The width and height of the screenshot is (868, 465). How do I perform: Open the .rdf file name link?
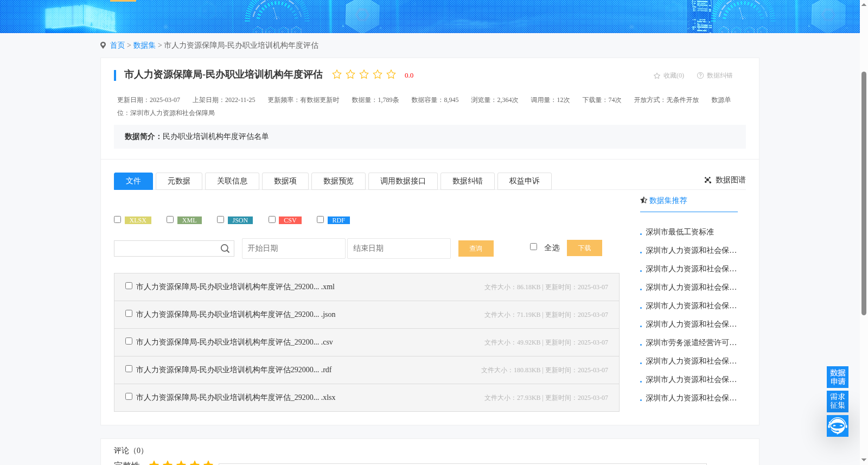point(234,370)
